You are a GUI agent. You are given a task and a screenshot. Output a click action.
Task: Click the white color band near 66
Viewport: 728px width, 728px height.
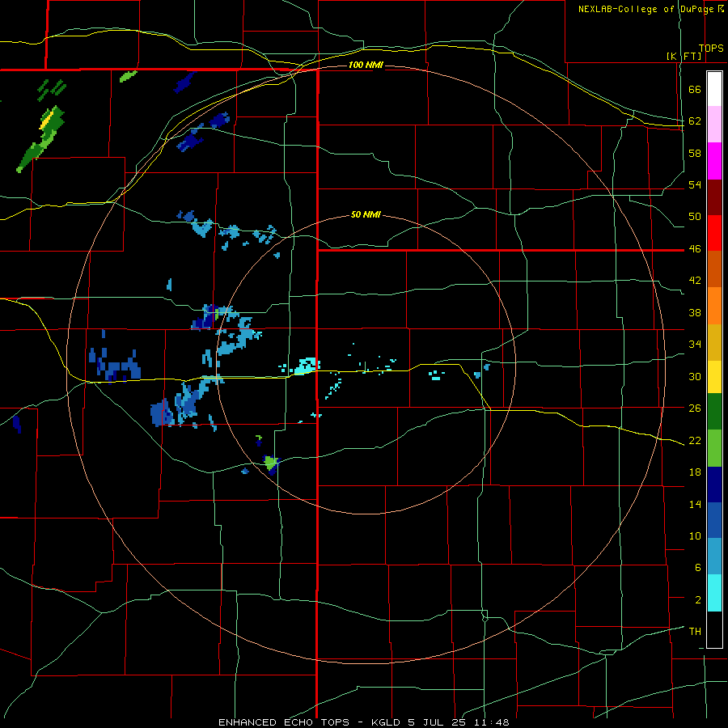point(714,89)
